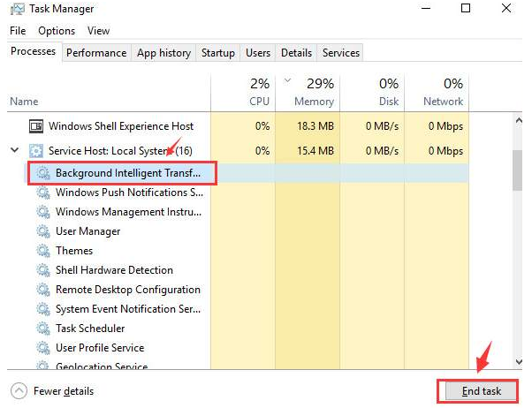Image resolution: width=532 pixels, height=408 pixels.
Task: Open the Options menu
Action: (x=57, y=31)
